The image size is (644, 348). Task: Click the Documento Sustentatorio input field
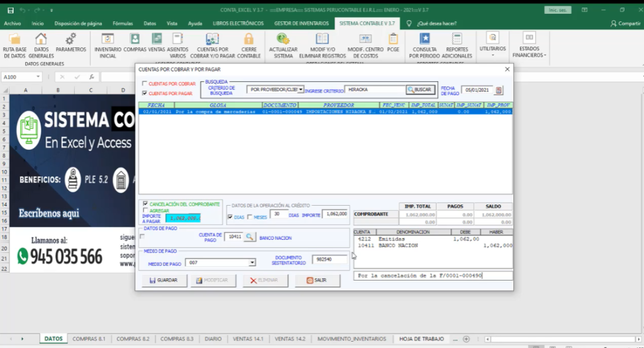click(330, 259)
